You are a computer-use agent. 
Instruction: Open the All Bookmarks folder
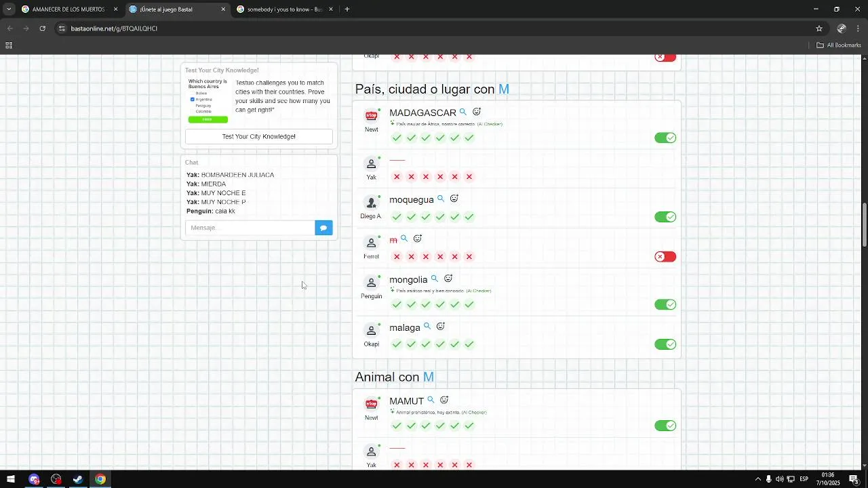point(839,45)
